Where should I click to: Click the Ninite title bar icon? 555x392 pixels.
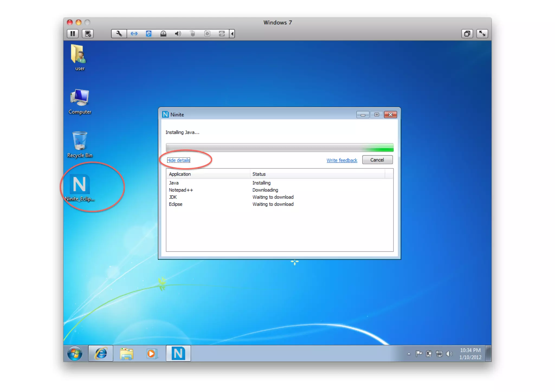(x=165, y=115)
